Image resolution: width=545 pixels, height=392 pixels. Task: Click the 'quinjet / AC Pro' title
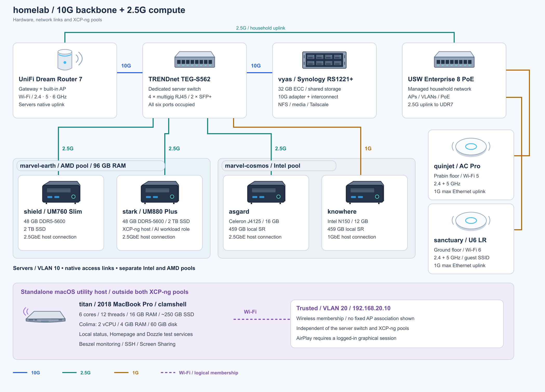coord(457,166)
